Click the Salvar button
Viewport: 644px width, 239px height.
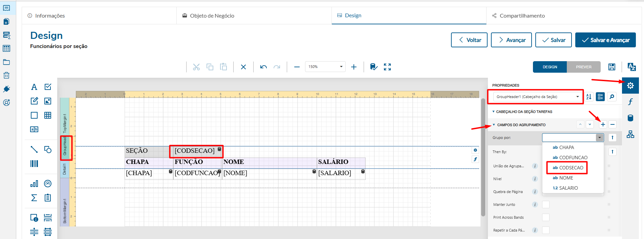tap(554, 40)
